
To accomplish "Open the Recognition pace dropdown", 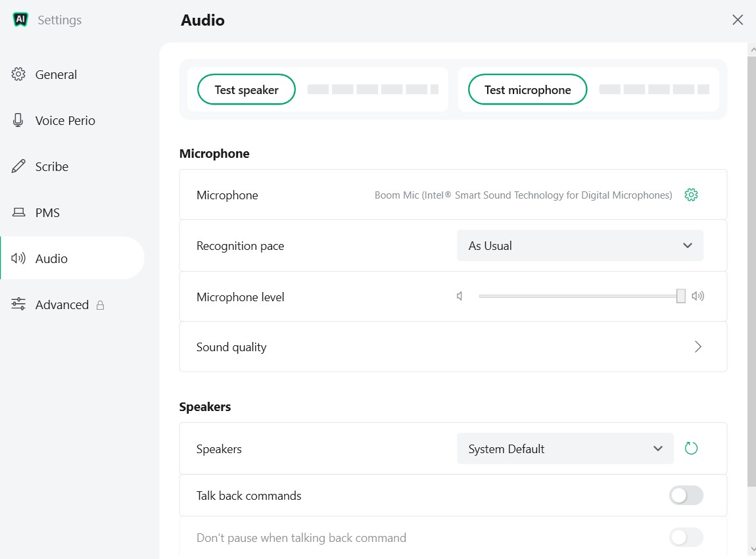I will pos(580,245).
